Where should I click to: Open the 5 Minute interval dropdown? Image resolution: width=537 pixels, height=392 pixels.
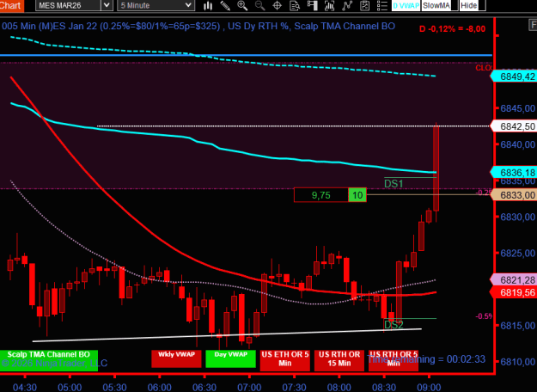tap(156, 5)
